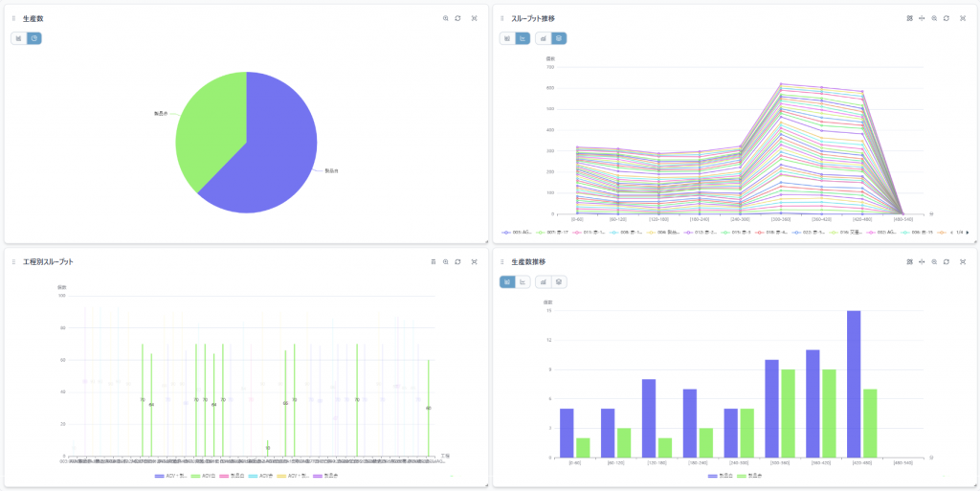Toggle the green 'AGV合' legend in 工程別スループット
Viewport: 980px width, 491px height.
pyautogui.click(x=204, y=476)
